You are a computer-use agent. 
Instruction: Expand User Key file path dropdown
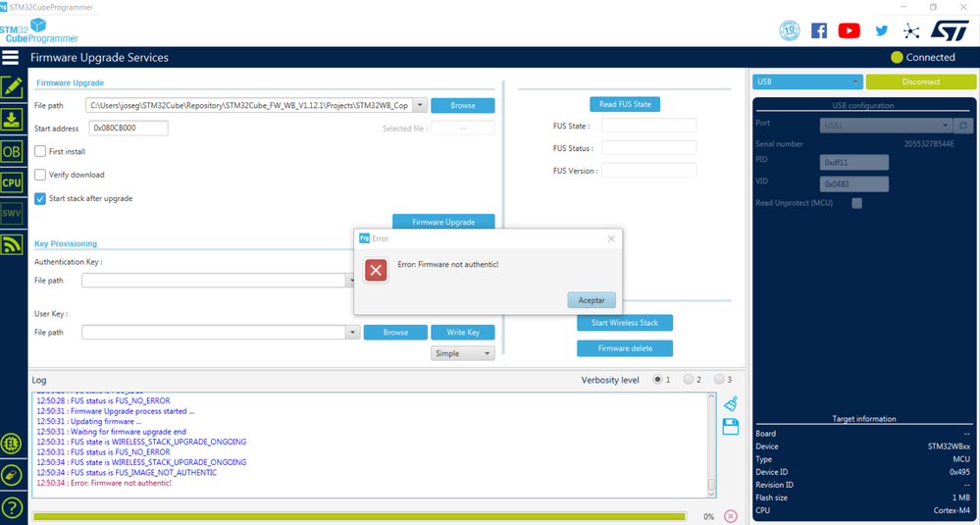coord(353,333)
